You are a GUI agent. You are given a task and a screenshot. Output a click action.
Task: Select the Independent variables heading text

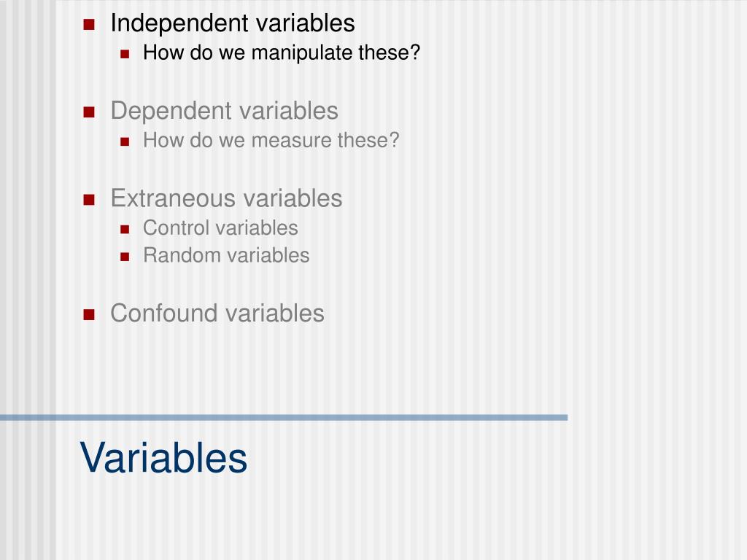click(233, 23)
